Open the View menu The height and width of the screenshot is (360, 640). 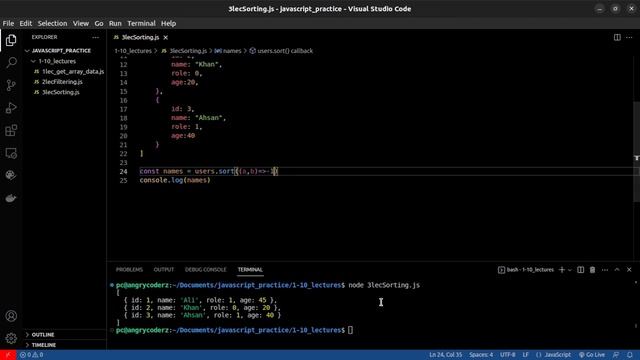click(81, 23)
